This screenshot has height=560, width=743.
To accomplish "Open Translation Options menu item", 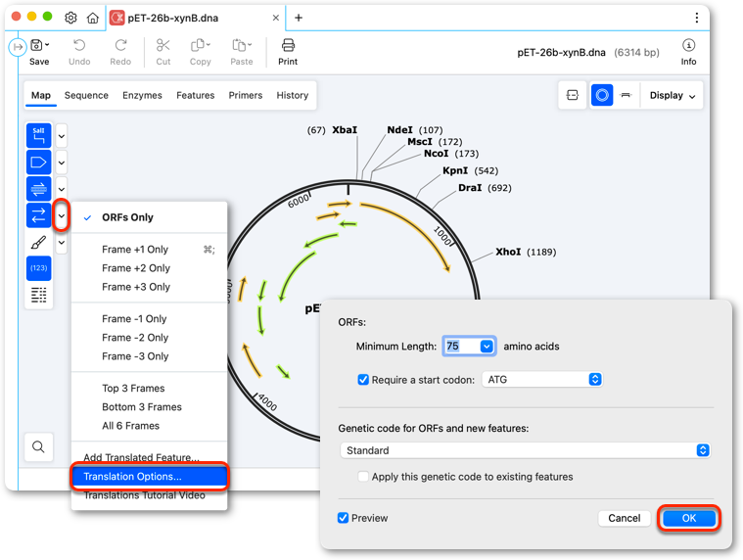I will (x=149, y=477).
